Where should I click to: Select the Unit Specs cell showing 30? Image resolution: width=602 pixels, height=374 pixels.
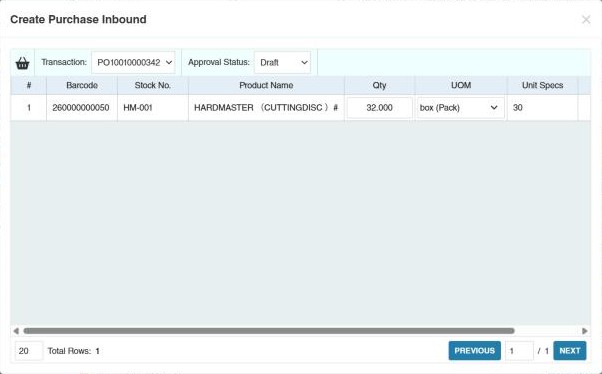(x=542, y=108)
